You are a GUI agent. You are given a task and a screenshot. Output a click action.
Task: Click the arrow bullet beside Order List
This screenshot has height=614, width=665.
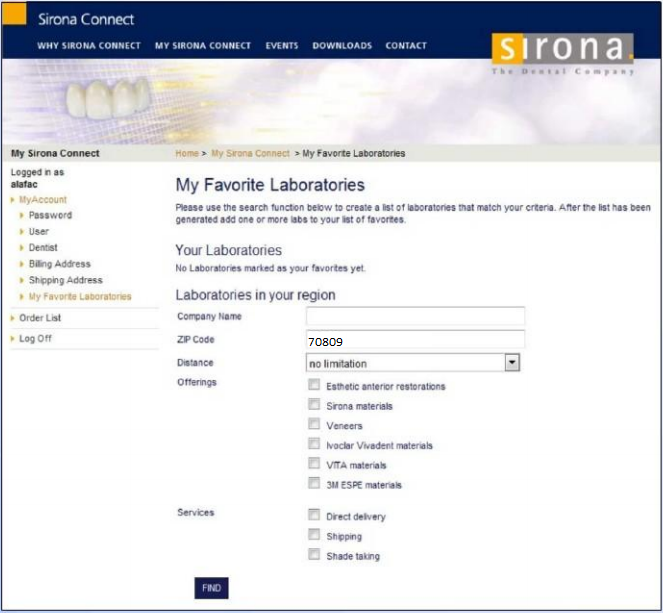[x=12, y=318]
